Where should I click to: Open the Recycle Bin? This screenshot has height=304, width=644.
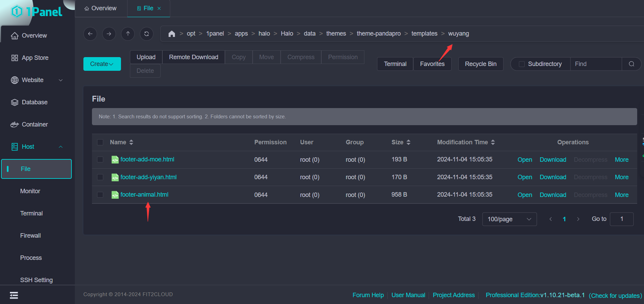pyautogui.click(x=481, y=64)
